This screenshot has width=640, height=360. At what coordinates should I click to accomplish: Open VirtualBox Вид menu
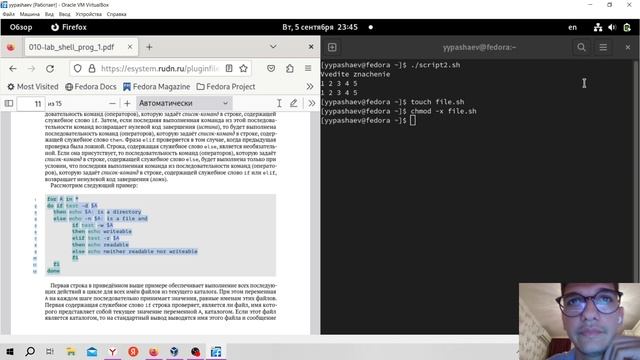pos(49,14)
